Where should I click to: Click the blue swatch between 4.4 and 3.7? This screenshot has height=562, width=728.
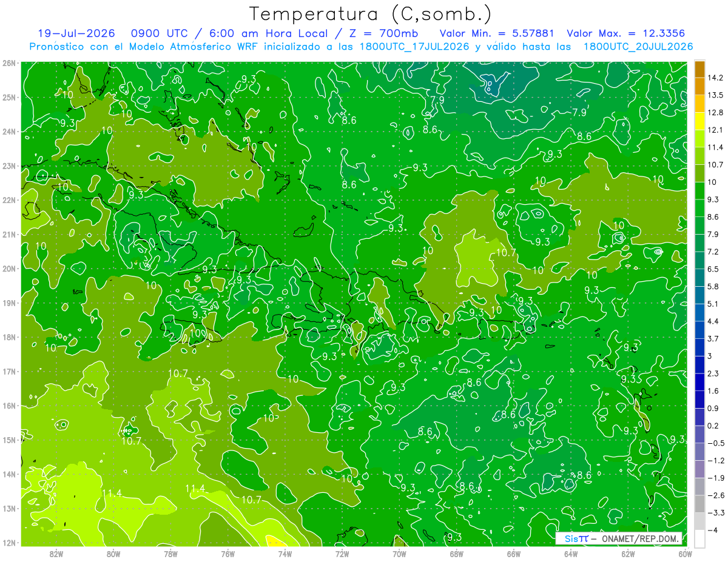[699, 330]
